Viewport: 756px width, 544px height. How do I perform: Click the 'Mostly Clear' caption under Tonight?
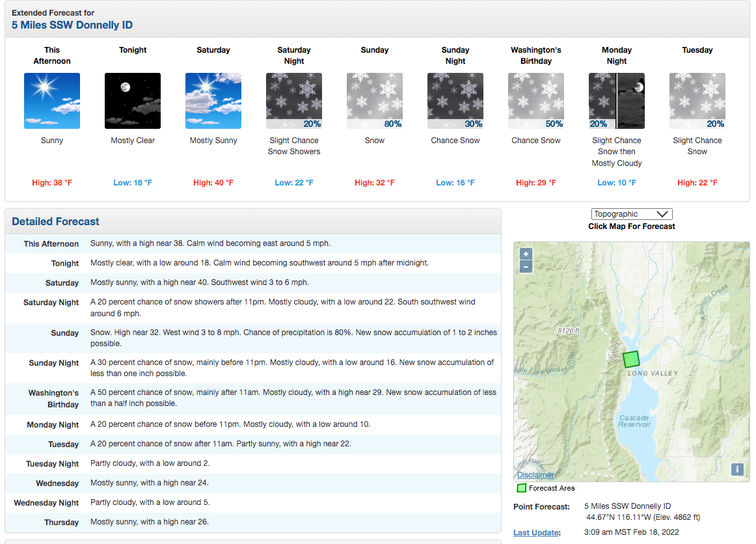point(133,141)
